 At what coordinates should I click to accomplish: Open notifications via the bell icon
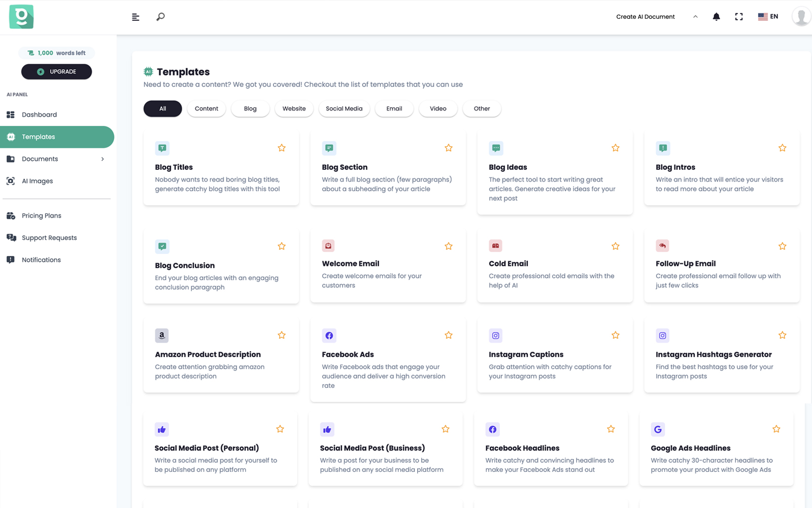click(716, 16)
